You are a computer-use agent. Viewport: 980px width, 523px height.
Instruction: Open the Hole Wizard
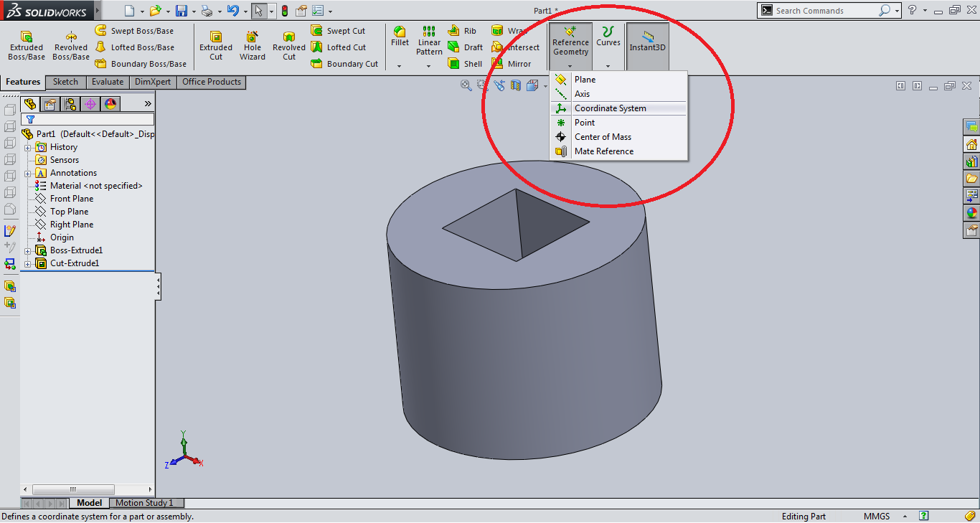tap(253, 45)
